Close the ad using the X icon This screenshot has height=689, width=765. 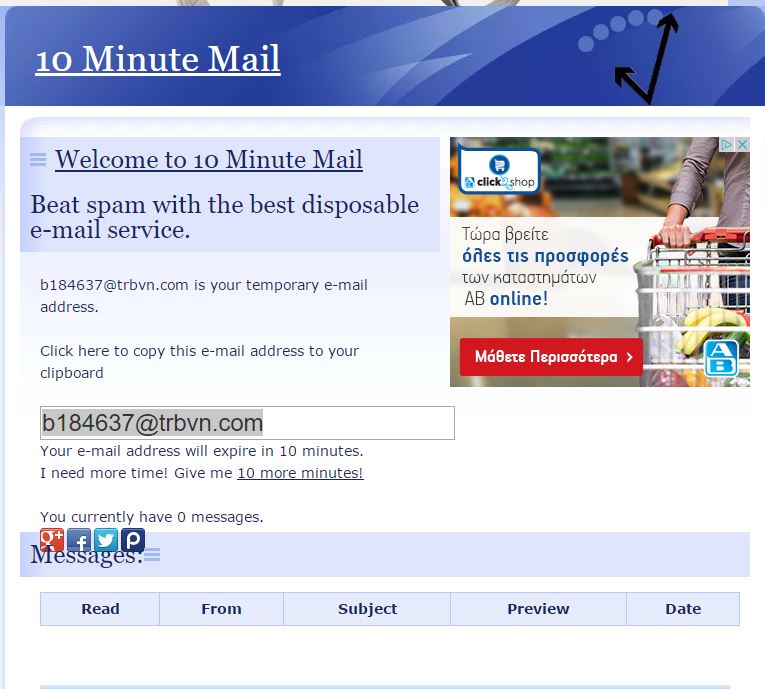[x=742, y=144]
